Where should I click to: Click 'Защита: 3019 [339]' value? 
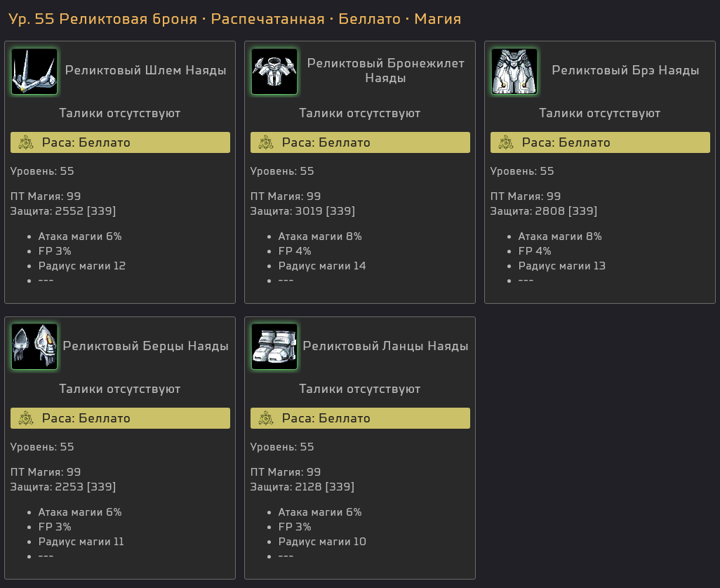point(302,211)
